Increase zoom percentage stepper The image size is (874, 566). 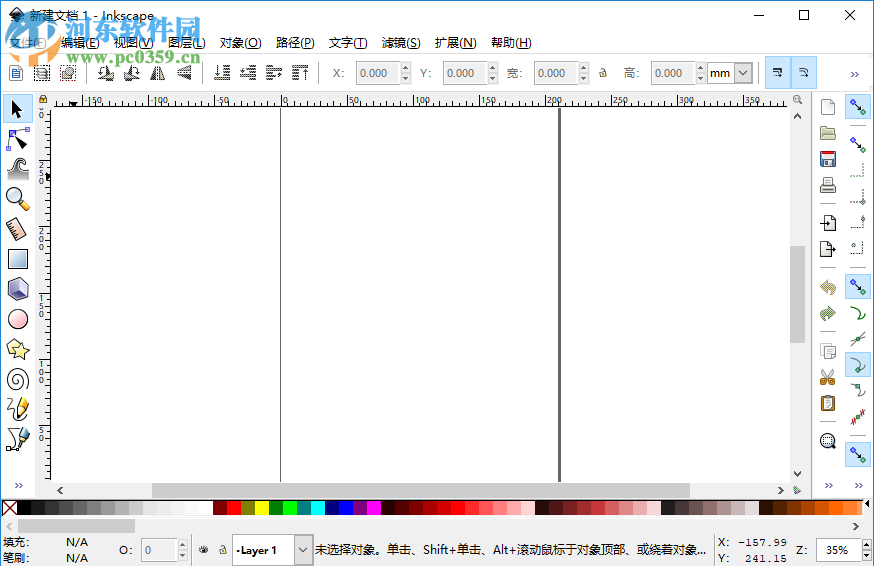click(x=866, y=545)
